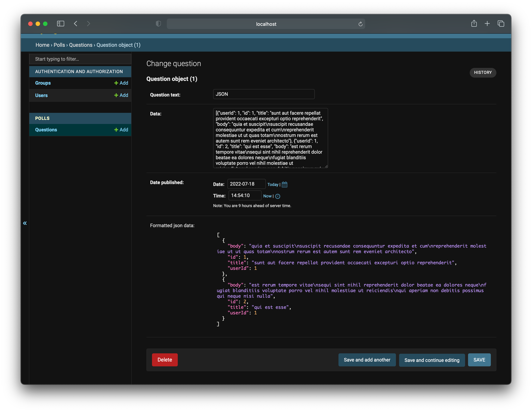The height and width of the screenshot is (412, 532).
Task: Click "qui est esse" title value in JSON
Action: coord(270,307)
